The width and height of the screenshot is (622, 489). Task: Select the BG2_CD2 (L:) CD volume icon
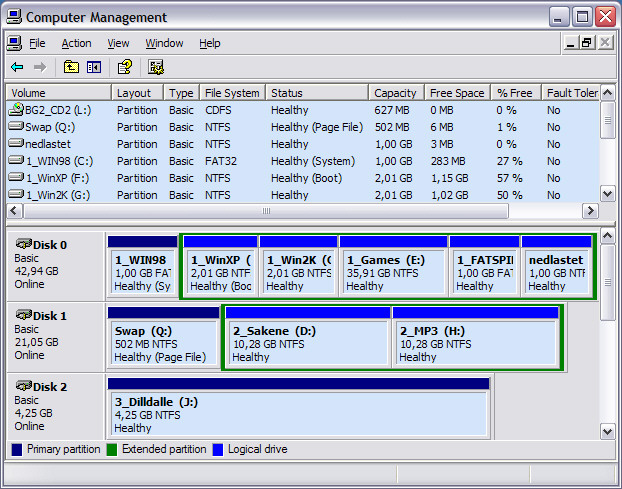pos(16,109)
